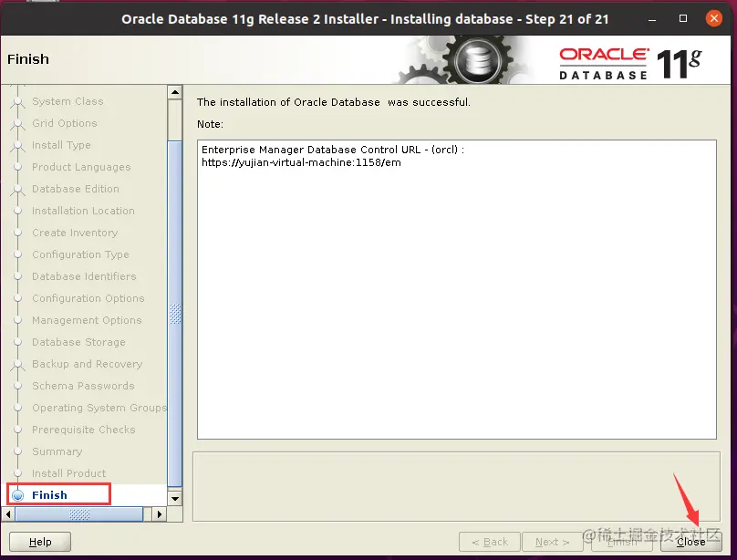Click the disabled Next button
Viewport: 737px width, 560px height.
[x=552, y=542]
